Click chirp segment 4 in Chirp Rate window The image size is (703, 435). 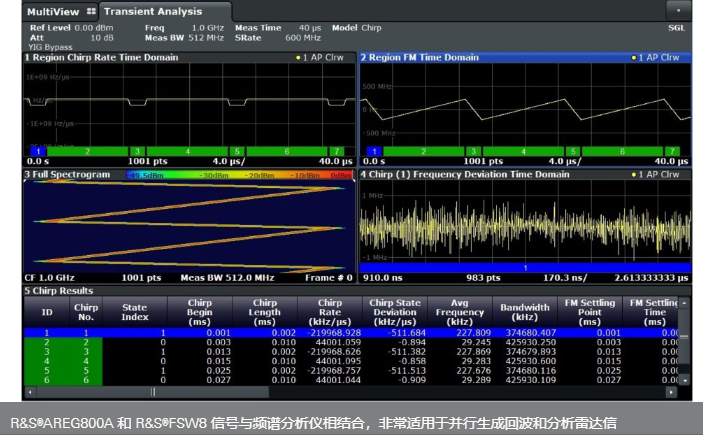click(x=187, y=151)
